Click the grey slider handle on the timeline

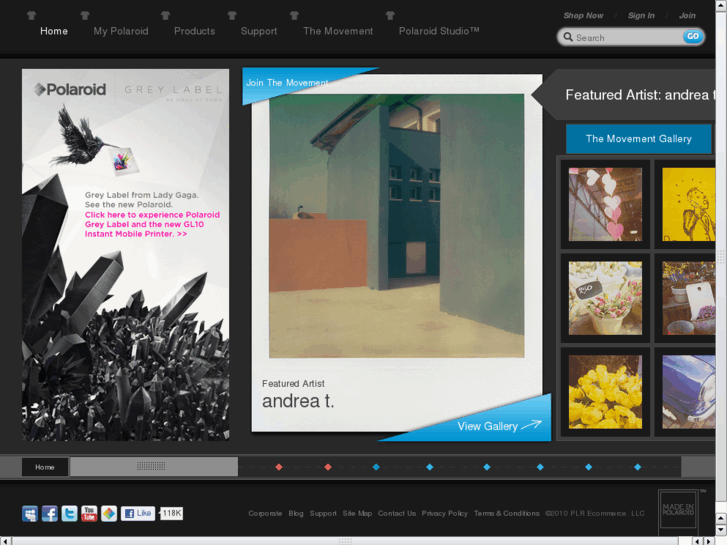[154, 467]
